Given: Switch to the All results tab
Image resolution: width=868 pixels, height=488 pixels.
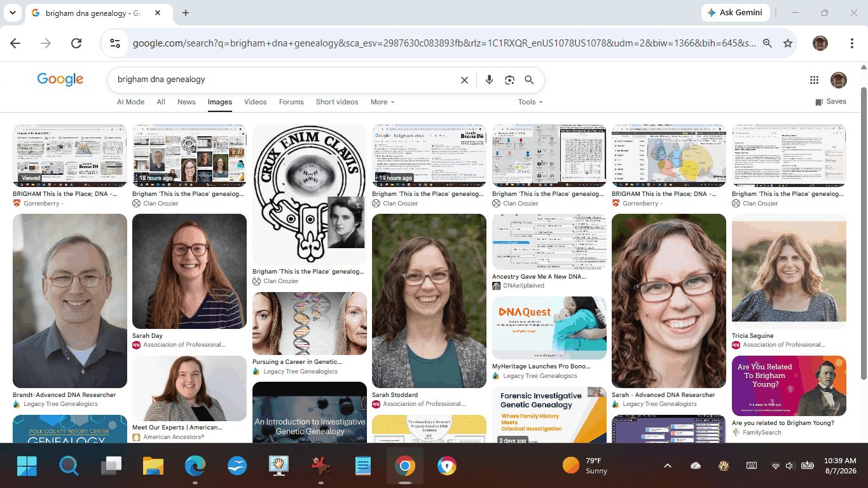Looking at the screenshot, I should [x=161, y=102].
